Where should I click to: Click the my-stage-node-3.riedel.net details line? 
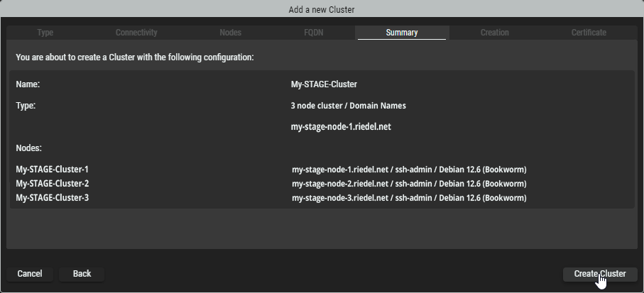409,198
